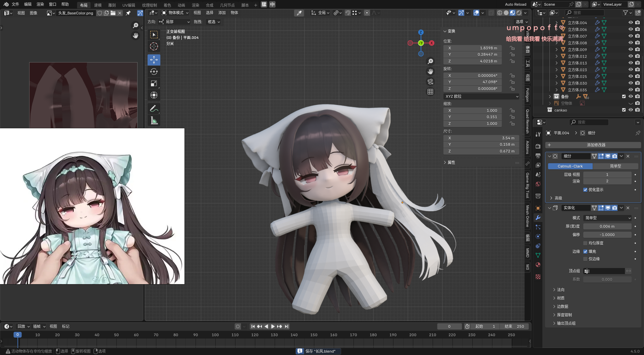Open the 渲染 menu in top bar

pos(40,4)
